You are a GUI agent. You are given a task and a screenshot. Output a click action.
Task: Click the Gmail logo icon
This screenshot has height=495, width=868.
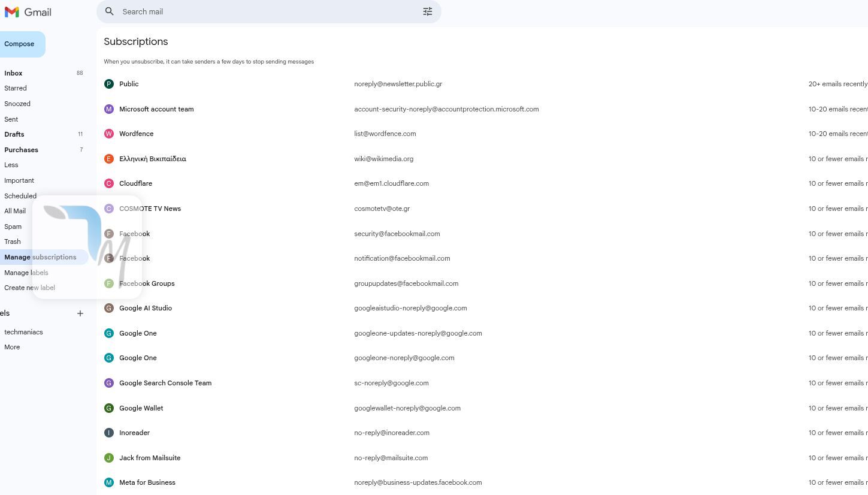tap(12, 12)
